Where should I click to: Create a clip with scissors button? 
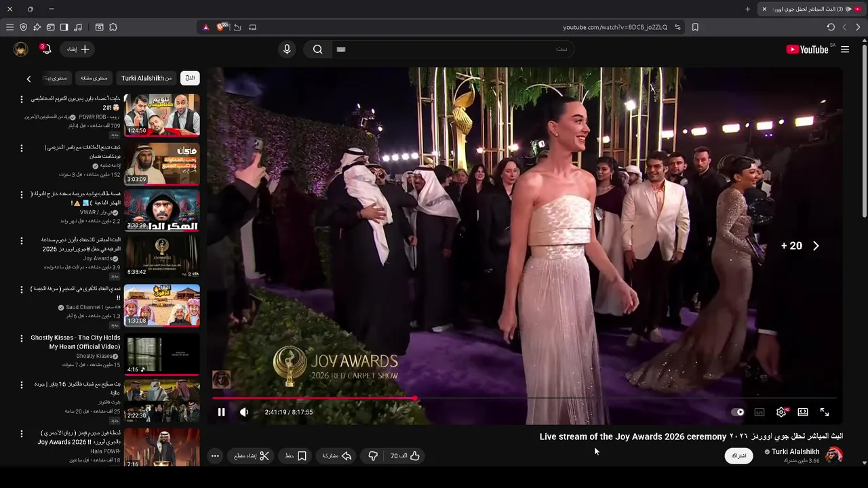pyautogui.click(x=252, y=456)
